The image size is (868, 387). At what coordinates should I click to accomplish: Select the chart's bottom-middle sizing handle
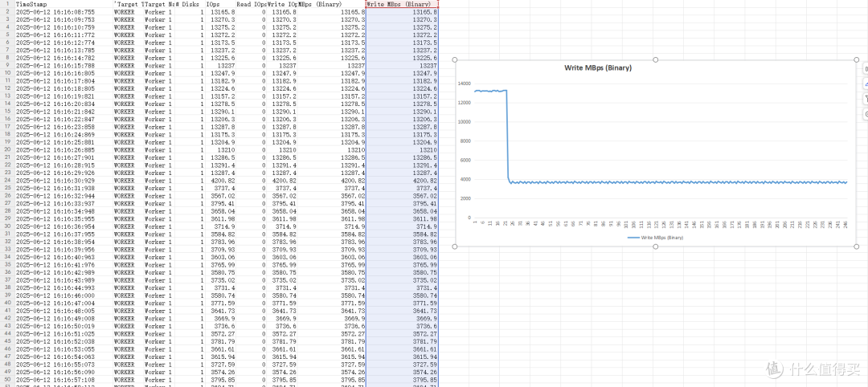tap(656, 246)
